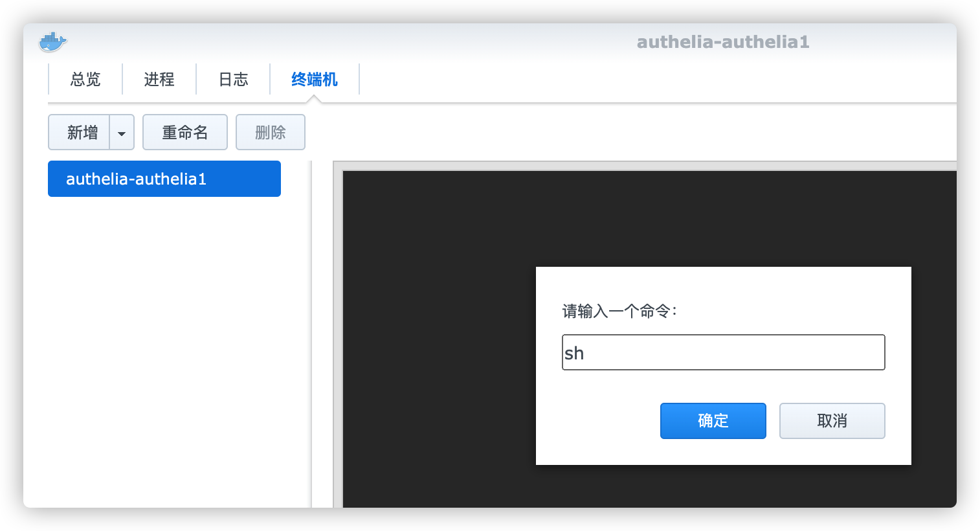The width and height of the screenshot is (980, 531).
Task: Click the disabled 删除 button
Action: click(270, 132)
